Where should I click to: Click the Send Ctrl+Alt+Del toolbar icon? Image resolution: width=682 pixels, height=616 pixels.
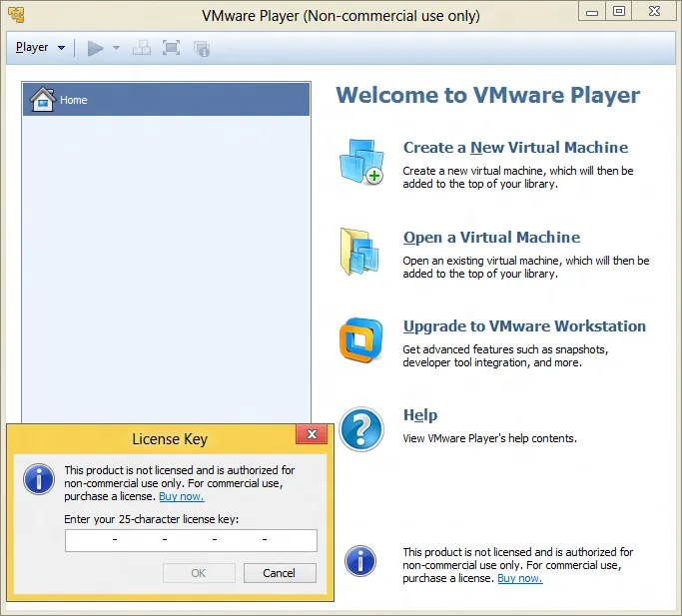(x=142, y=48)
